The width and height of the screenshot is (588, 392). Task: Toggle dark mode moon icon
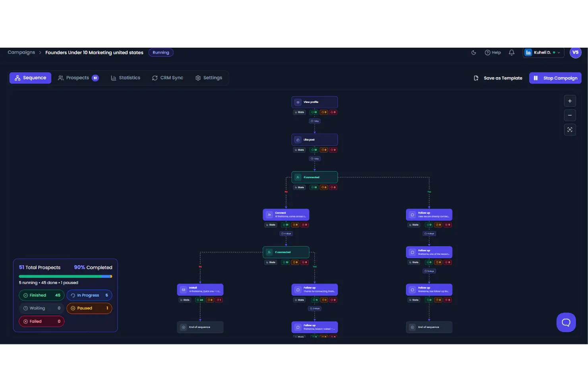[474, 52]
